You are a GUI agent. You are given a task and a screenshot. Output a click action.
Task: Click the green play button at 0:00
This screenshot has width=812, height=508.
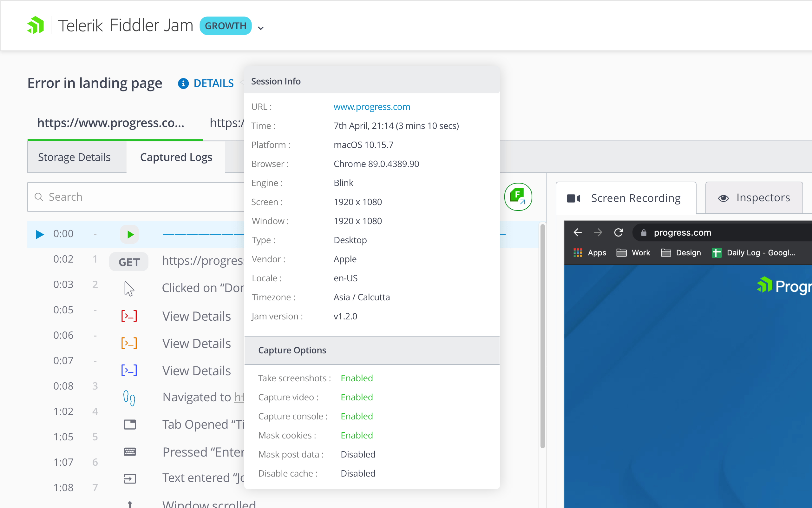point(129,234)
